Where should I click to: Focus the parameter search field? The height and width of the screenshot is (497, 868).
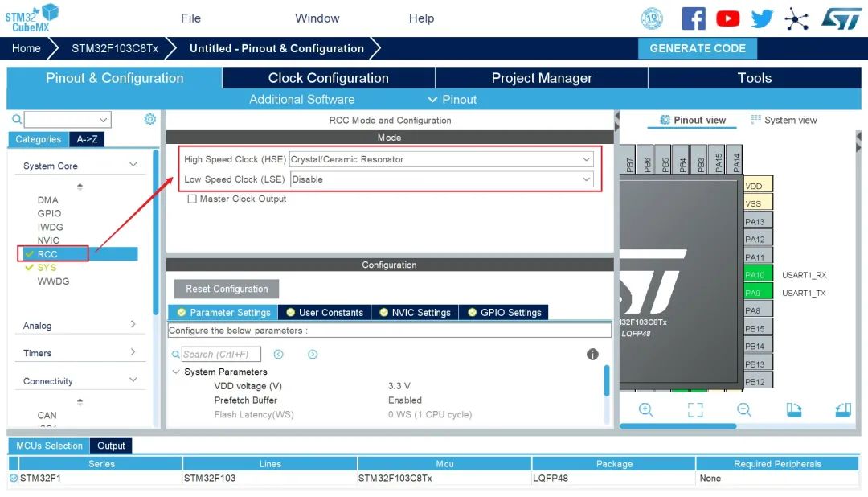click(221, 354)
